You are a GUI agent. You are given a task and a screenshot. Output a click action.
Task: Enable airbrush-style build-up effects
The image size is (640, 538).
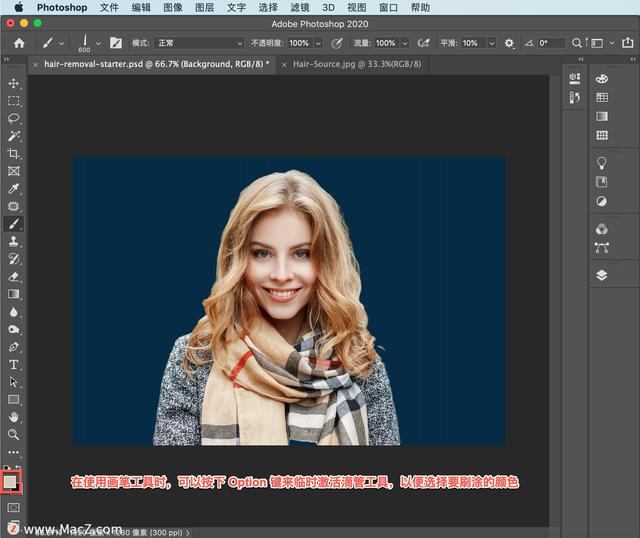pyautogui.click(x=423, y=43)
